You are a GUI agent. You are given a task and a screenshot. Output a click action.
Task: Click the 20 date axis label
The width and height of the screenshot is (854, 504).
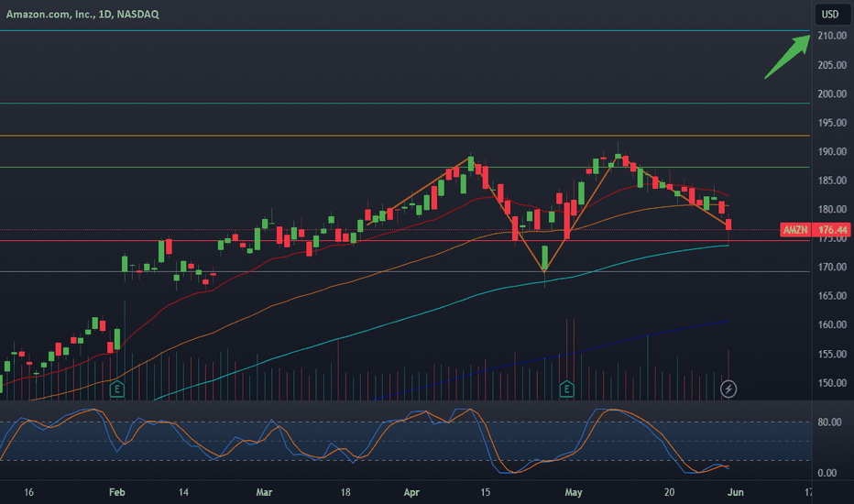(x=670, y=492)
